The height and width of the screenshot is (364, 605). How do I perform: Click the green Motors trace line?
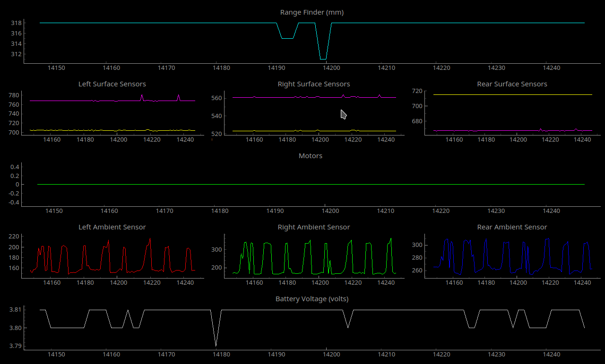pos(236,184)
